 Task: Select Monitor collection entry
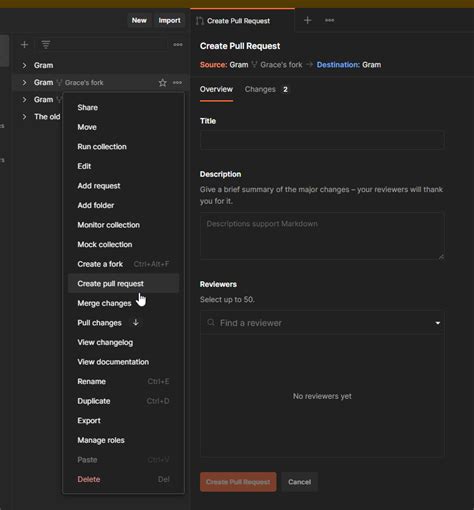(123, 225)
